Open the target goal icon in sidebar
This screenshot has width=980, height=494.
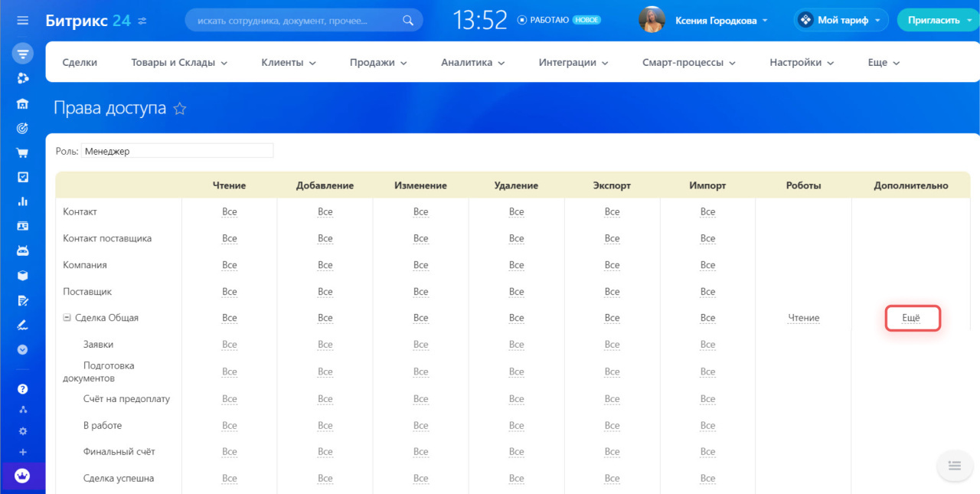click(x=22, y=128)
